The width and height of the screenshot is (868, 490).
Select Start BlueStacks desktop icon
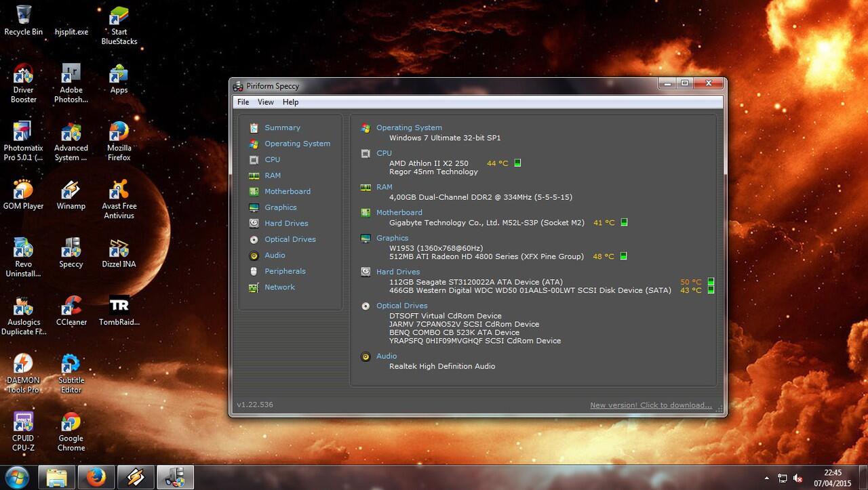[x=119, y=25]
